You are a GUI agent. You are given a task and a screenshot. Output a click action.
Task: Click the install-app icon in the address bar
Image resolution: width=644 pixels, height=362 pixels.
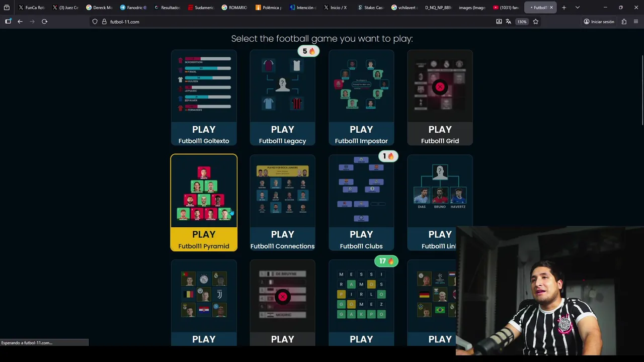(499, 22)
